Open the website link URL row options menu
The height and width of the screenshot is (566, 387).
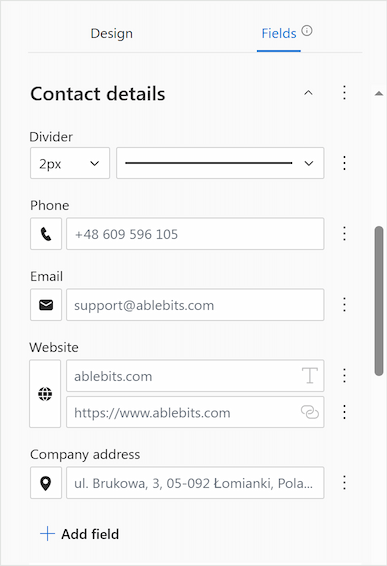pyautogui.click(x=344, y=412)
